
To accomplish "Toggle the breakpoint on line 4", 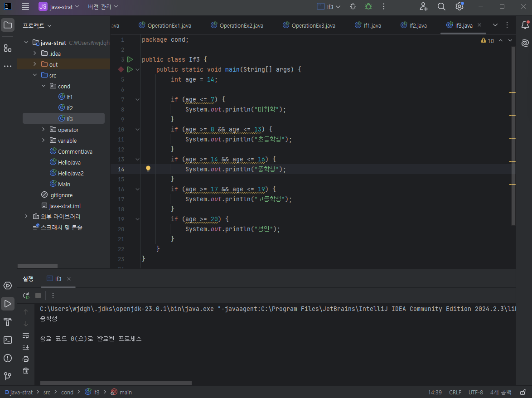I will tap(121, 69).
